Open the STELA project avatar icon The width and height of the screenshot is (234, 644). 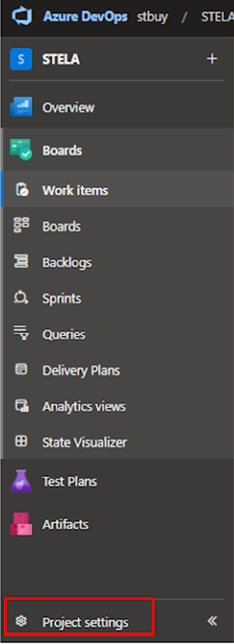point(21,60)
